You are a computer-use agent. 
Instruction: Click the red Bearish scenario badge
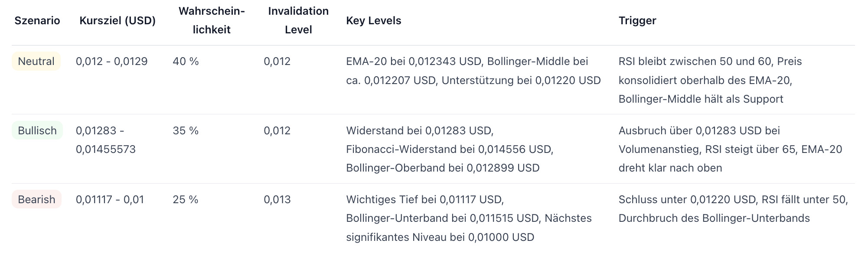click(x=36, y=199)
